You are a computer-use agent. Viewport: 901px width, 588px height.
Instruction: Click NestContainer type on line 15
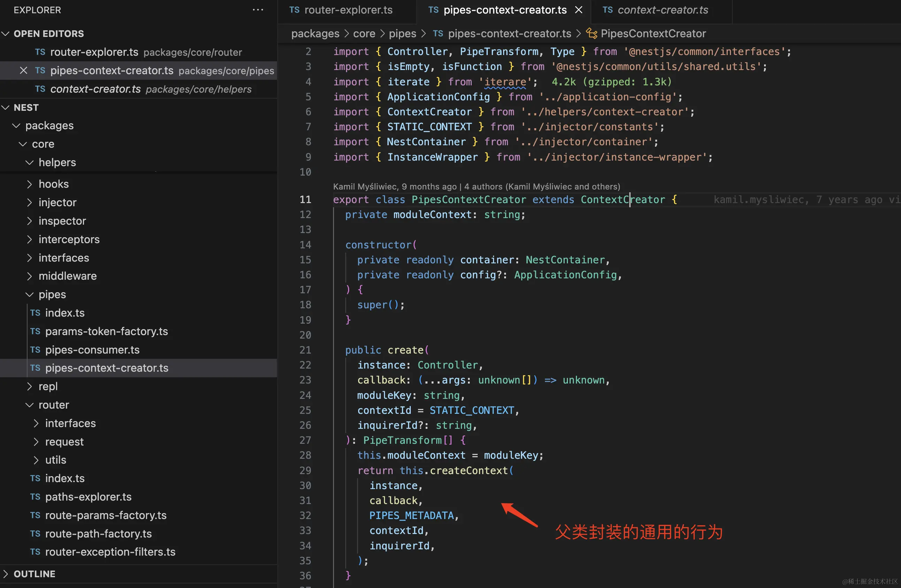[565, 260]
